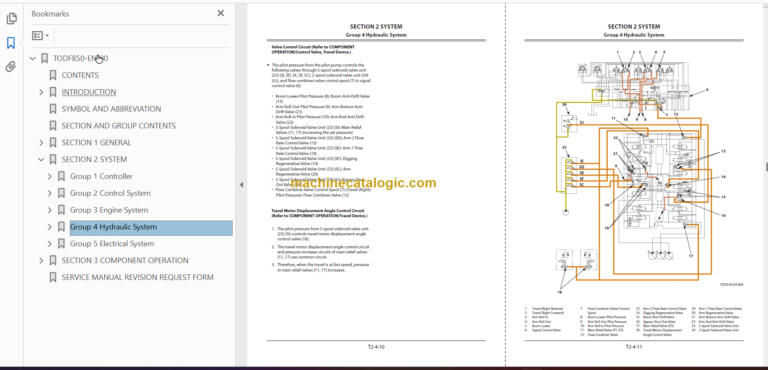Select SECTION 3 COMPONENT OPERATION bookmark
Screen dimensions: 768x370
coord(125,261)
